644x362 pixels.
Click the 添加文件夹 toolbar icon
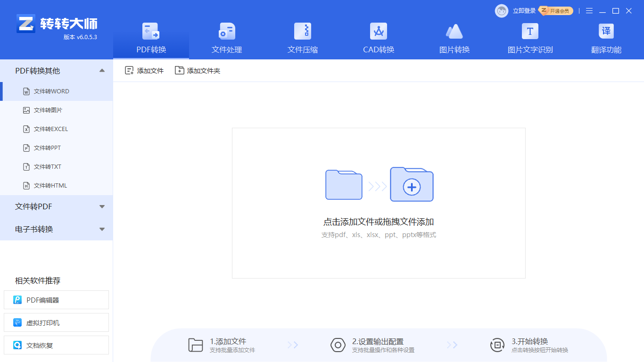[179, 70]
